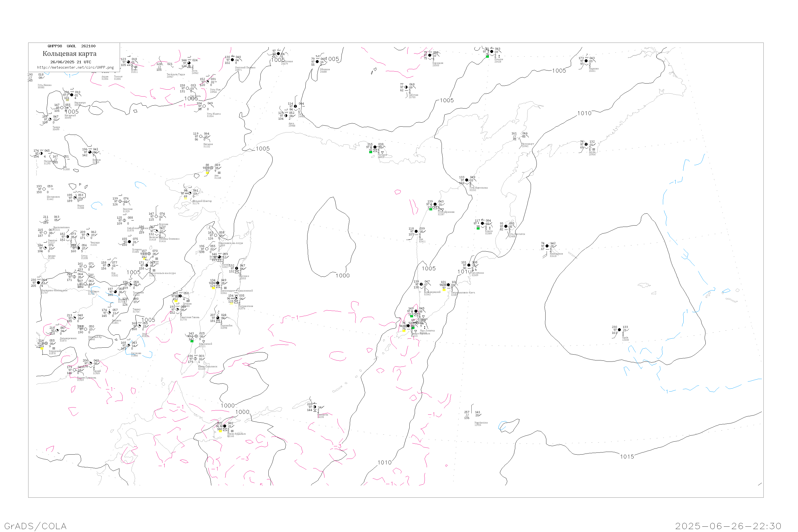Click the 26/06/2025 21 UTC date text

70,62
